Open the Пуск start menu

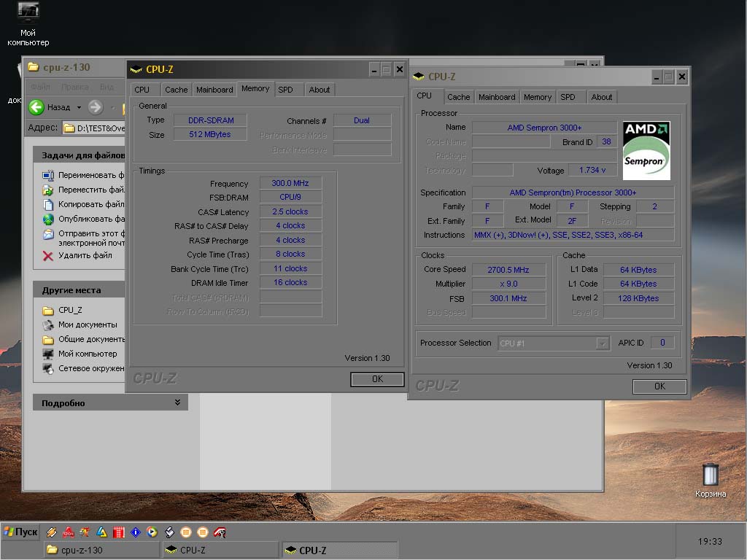pos(20,532)
